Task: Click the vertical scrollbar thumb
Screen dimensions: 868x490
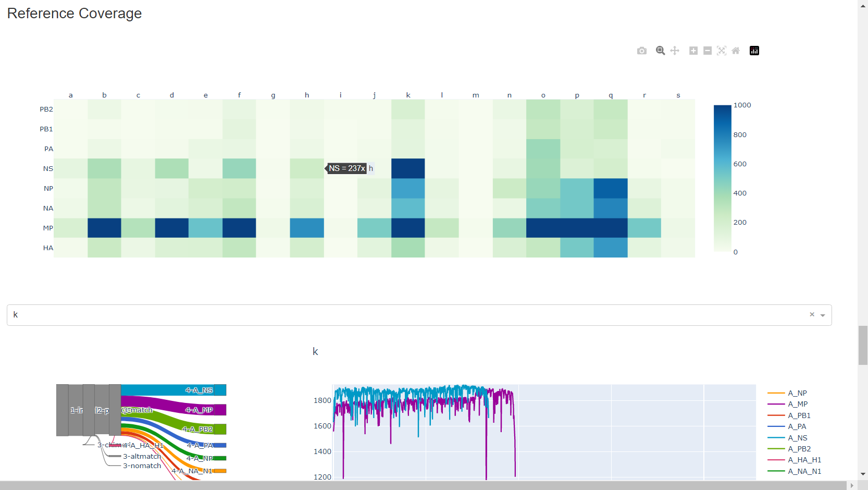Action: point(863,345)
